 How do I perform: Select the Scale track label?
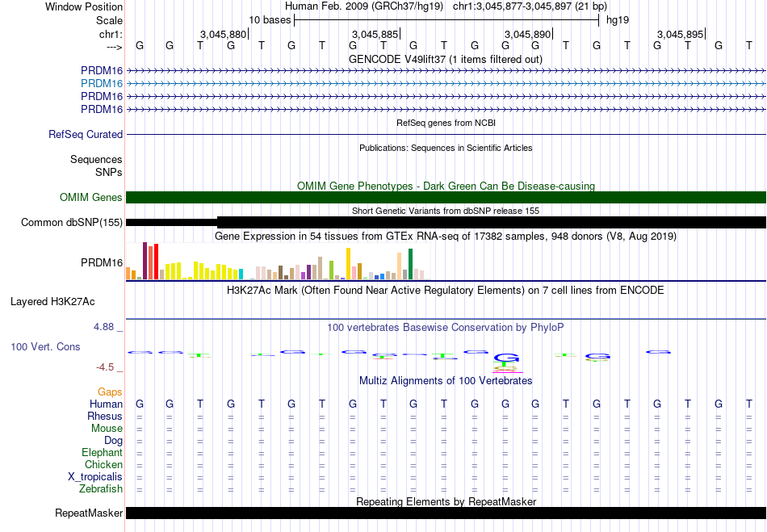pyautogui.click(x=109, y=20)
